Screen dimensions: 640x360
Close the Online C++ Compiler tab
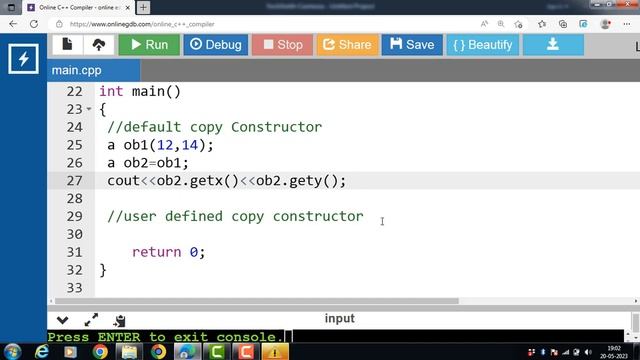pyautogui.click(x=127, y=7)
